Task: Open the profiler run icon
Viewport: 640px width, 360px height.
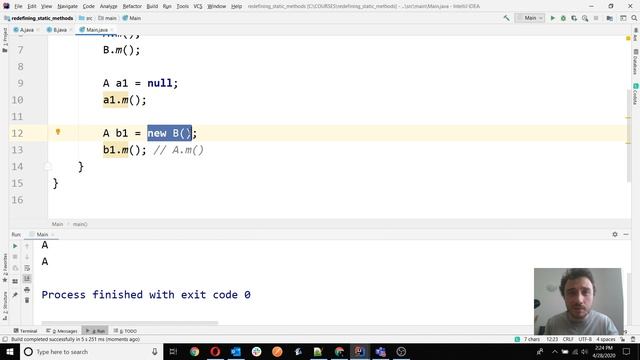Action: click(585, 18)
